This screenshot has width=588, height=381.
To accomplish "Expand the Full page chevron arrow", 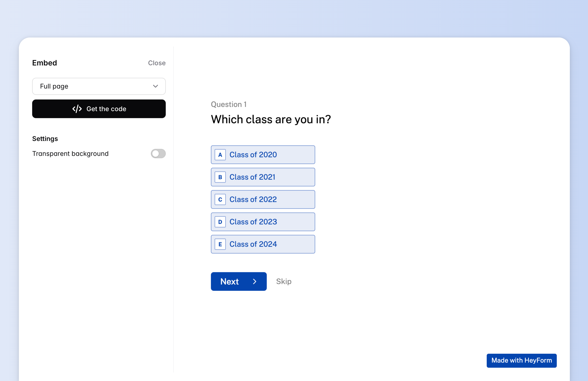I will pyautogui.click(x=155, y=86).
